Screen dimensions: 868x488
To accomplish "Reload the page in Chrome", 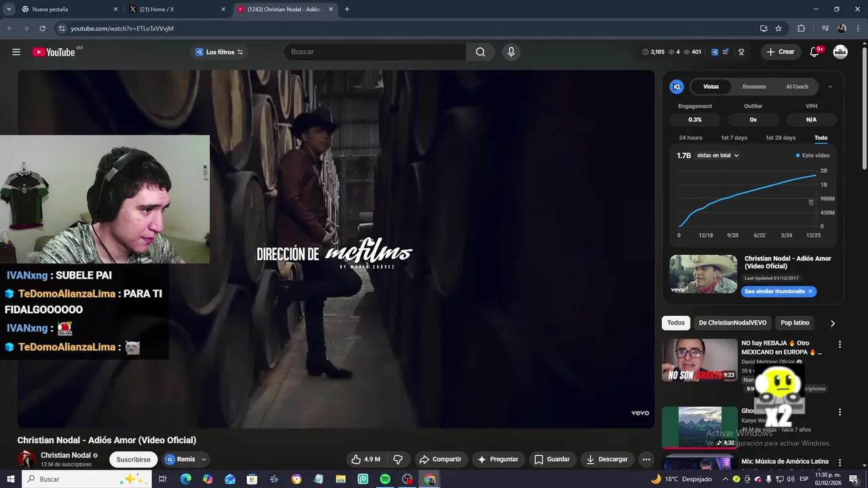I will [43, 28].
